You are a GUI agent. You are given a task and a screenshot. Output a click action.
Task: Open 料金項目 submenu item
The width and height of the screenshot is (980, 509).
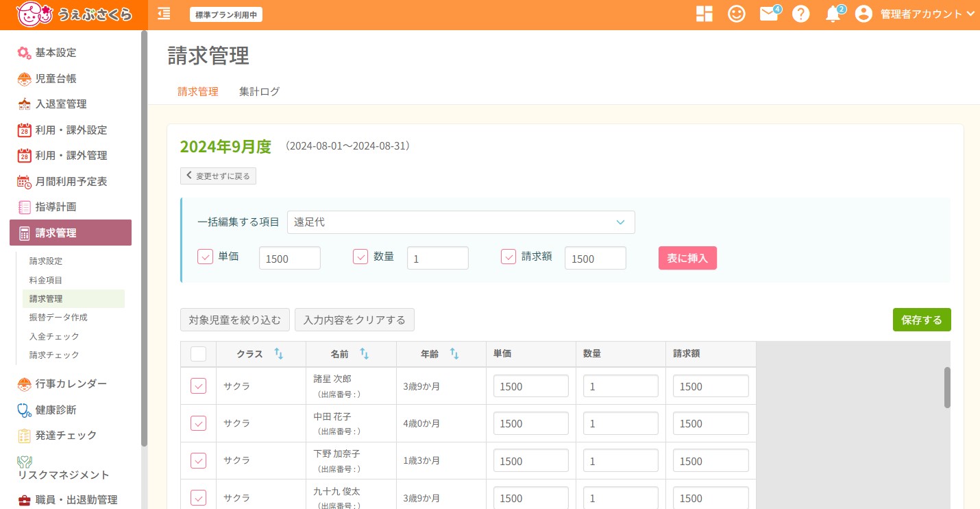point(46,281)
